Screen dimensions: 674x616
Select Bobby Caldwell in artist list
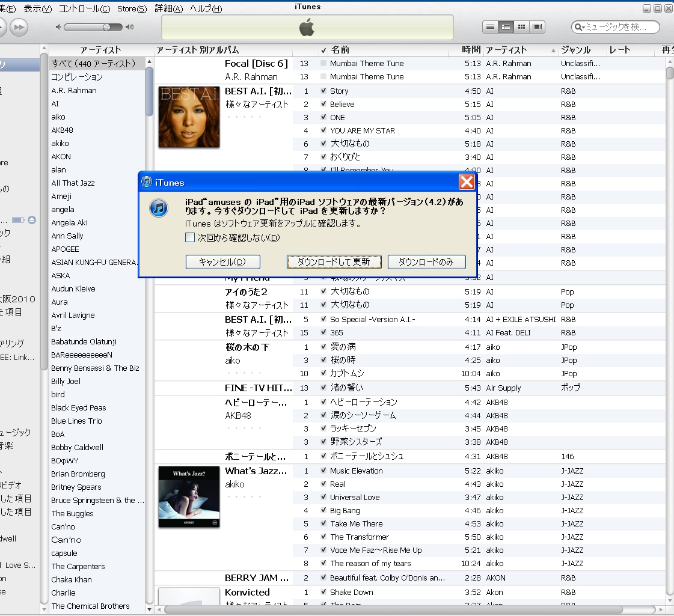click(97, 447)
